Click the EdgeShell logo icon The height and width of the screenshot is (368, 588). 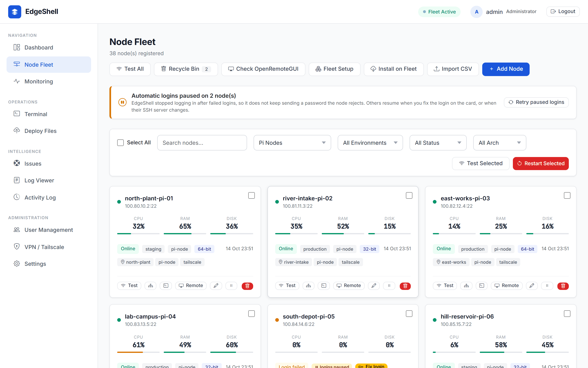(14, 12)
